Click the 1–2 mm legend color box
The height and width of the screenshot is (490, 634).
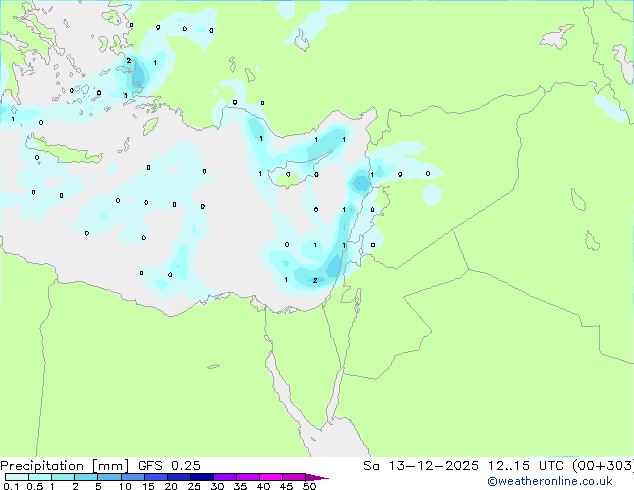click(63, 477)
